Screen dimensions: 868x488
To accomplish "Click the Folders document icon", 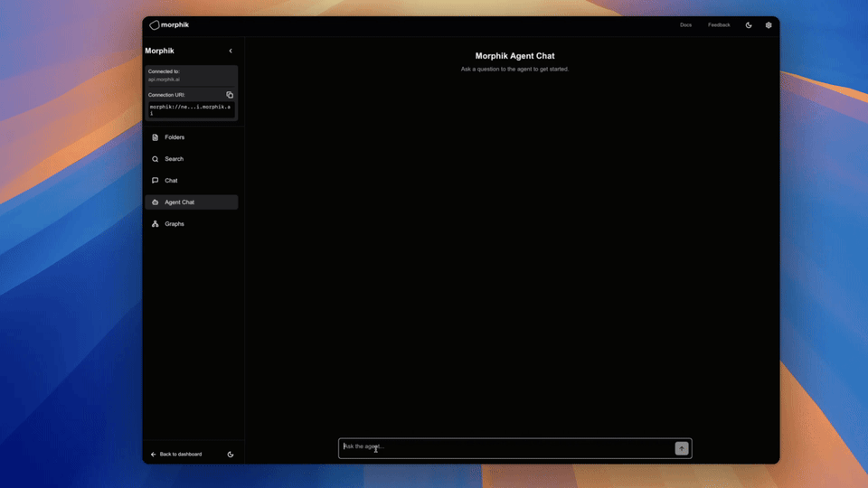I will pos(155,137).
